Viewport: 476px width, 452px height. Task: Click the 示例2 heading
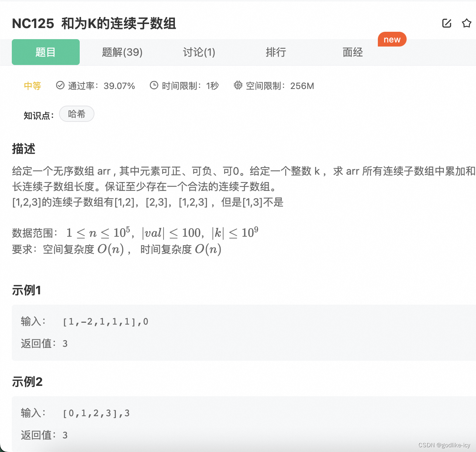[27, 381]
